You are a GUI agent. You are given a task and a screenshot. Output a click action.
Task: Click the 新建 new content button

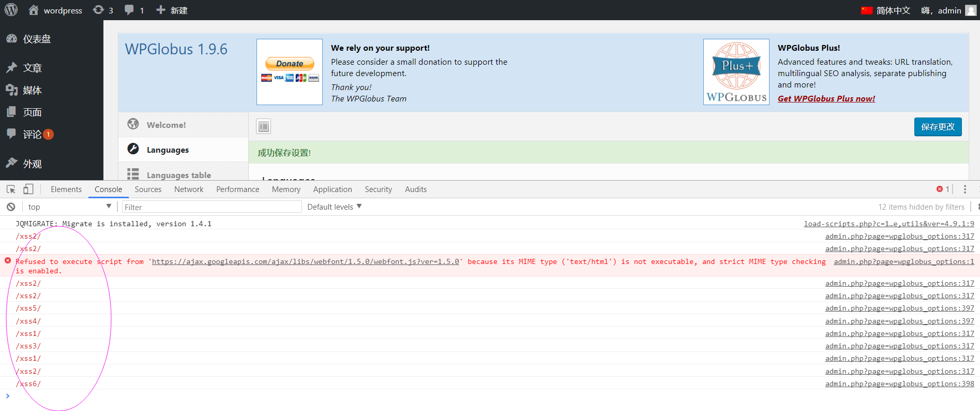[172, 10]
